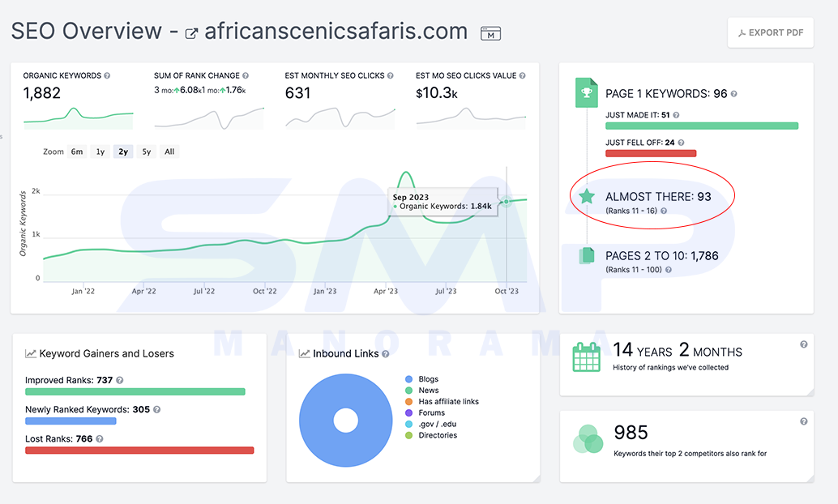Click the red Lost Ranks bar

[139, 451]
